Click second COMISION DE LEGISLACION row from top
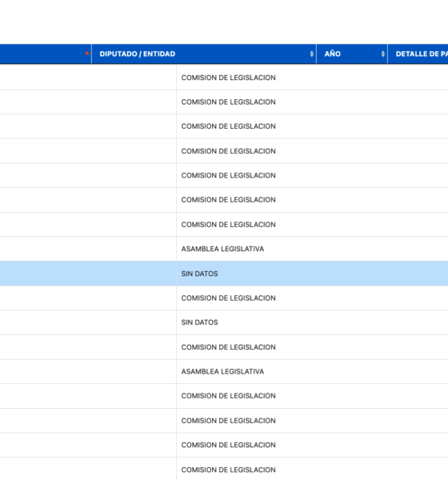This screenshot has height=480, width=448. 224,102
